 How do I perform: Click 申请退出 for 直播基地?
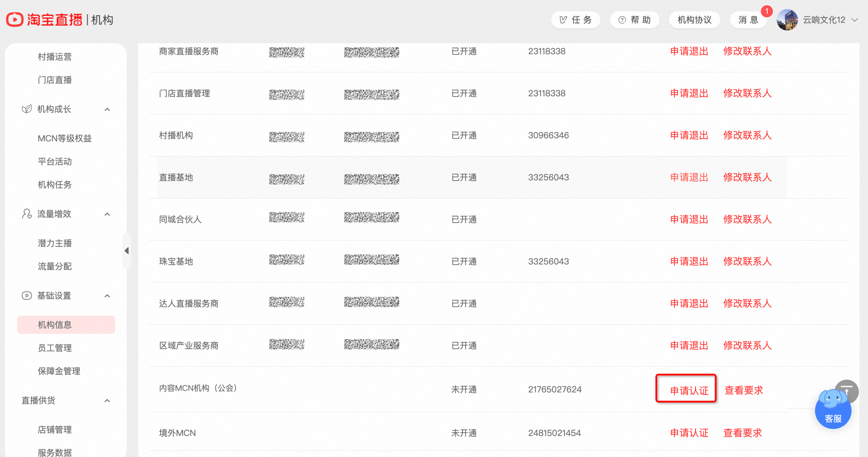point(689,177)
